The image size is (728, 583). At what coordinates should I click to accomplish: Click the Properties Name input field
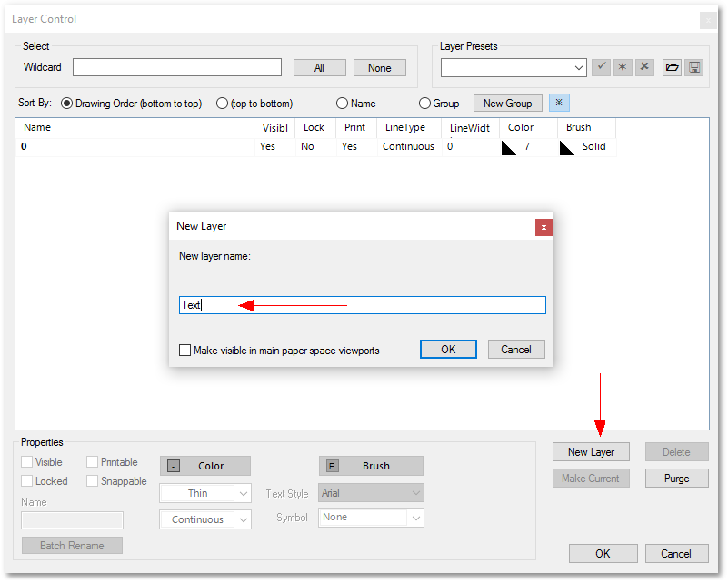coord(72,520)
